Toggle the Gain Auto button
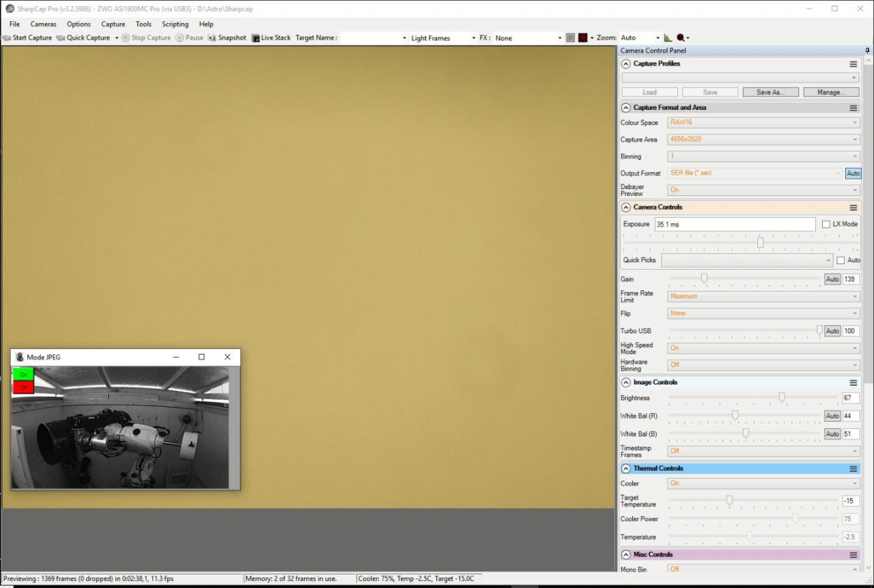This screenshot has width=874, height=588. pos(832,279)
